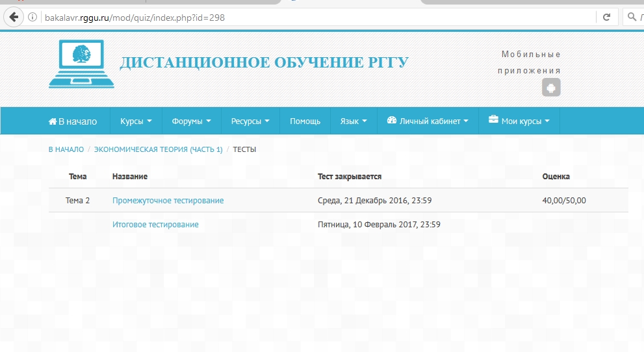Click the briefcase icon beside 'Мои курсы'
The image size is (644, 352).
click(493, 121)
